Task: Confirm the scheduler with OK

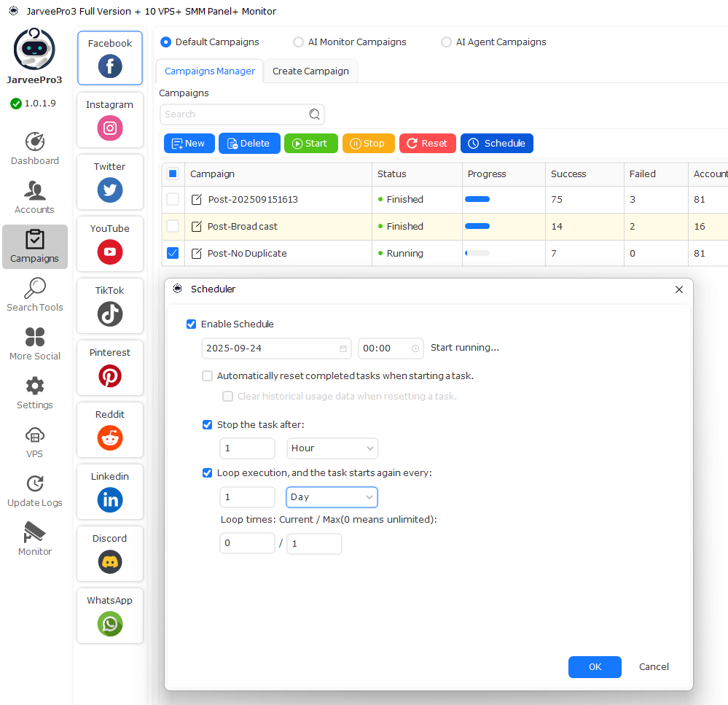Action: (x=595, y=667)
